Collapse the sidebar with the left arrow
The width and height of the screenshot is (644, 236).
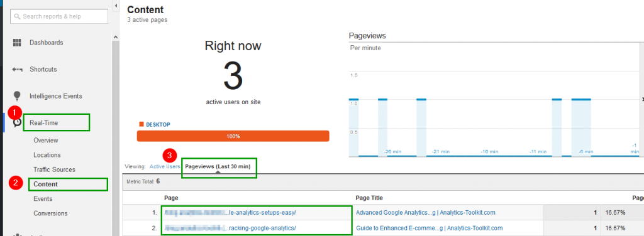[x=116, y=5]
